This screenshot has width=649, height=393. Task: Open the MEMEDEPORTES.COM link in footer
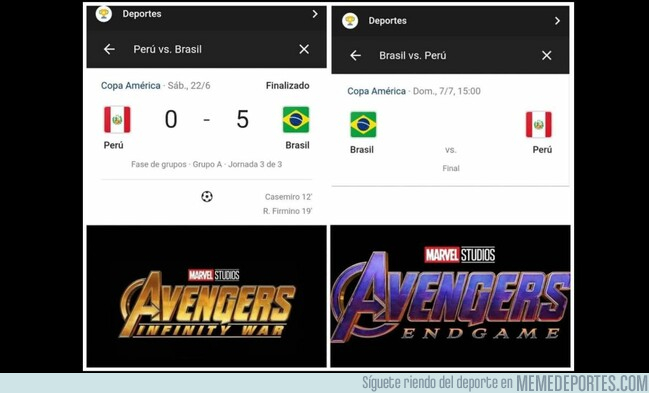[x=582, y=383]
